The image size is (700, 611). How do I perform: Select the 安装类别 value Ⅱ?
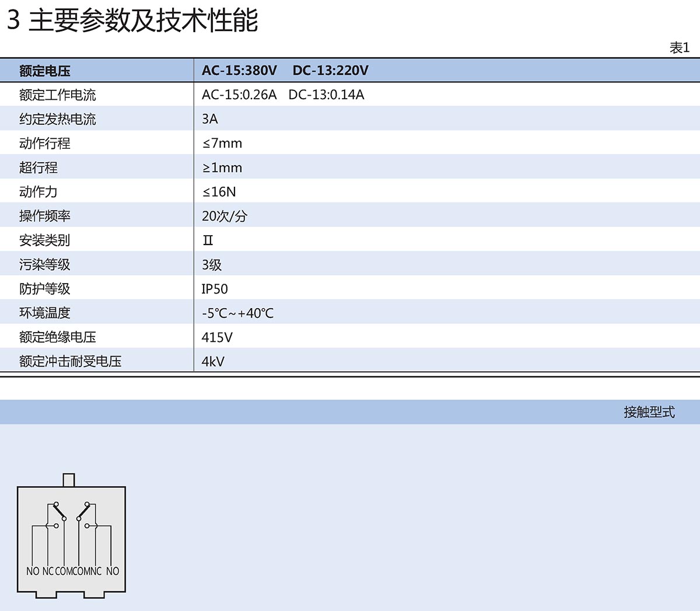click(208, 240)
